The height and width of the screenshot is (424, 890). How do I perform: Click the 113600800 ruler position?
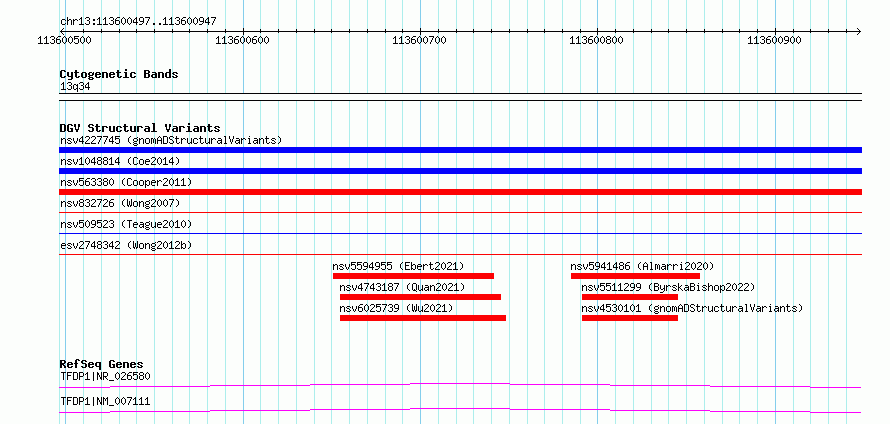coord(597,40)
